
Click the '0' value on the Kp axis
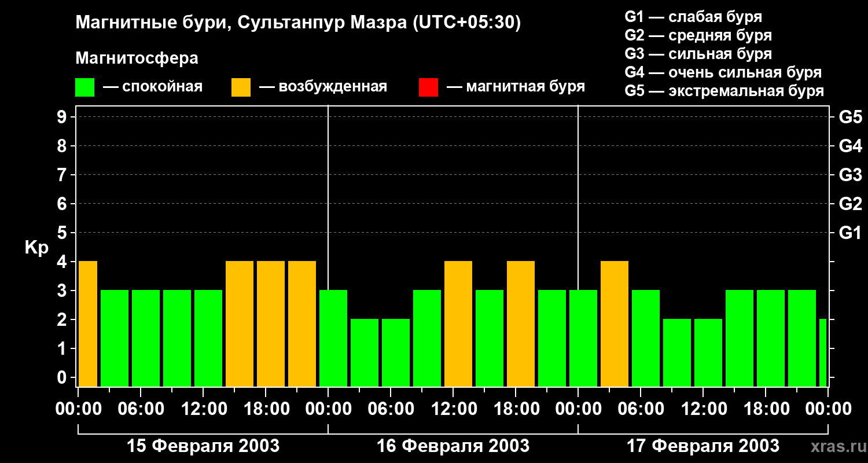coord(63,378)
